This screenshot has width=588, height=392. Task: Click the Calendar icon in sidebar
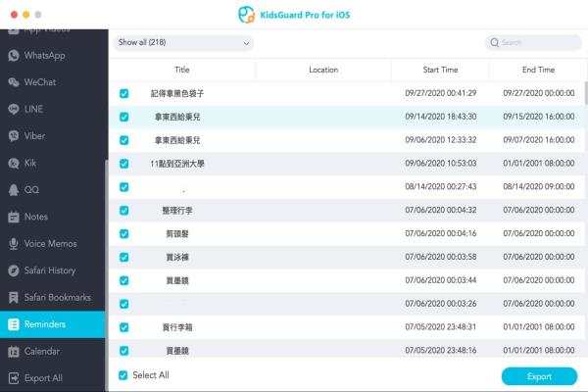(x=14, y=352)
